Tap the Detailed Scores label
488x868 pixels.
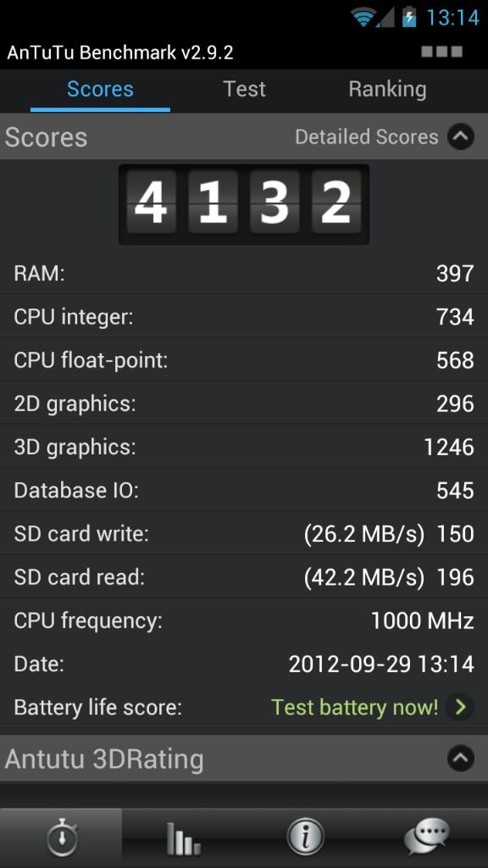(x=366, y=136)
